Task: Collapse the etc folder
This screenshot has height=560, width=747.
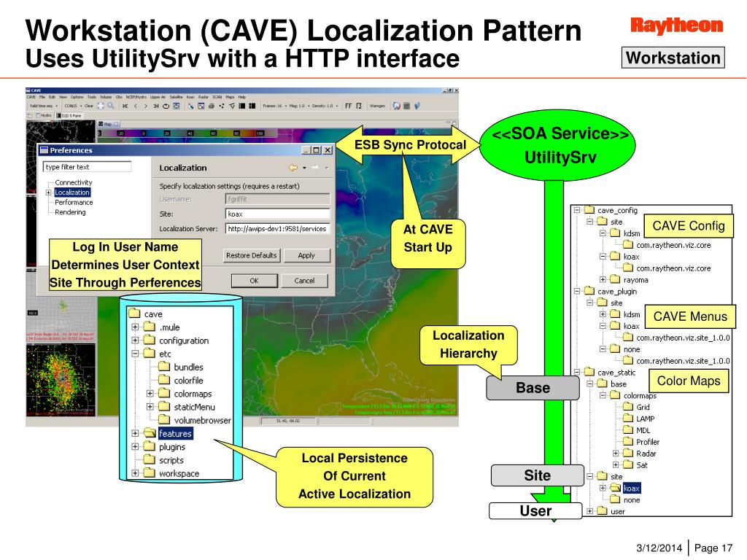Action: pyautogui.click(x=135, y=354)
